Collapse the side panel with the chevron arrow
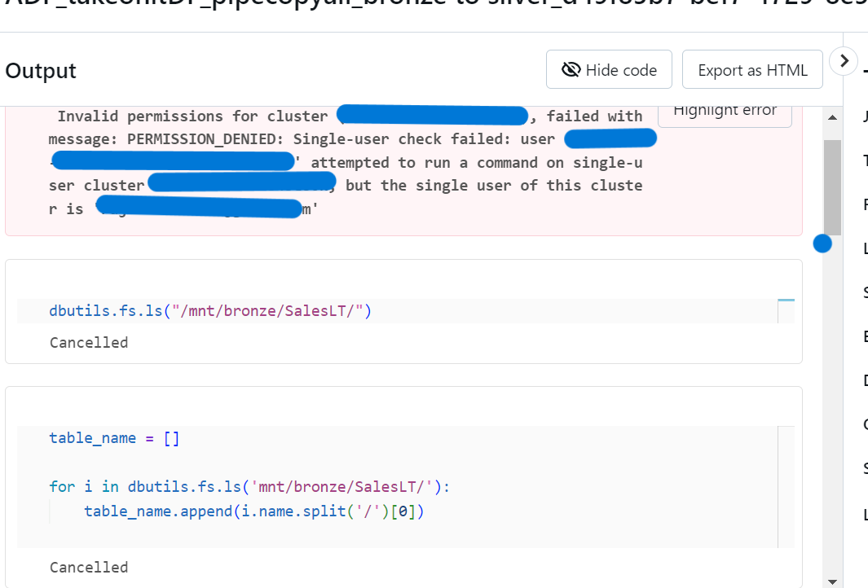This screenshot has width=868, height=588. (844, 61)
